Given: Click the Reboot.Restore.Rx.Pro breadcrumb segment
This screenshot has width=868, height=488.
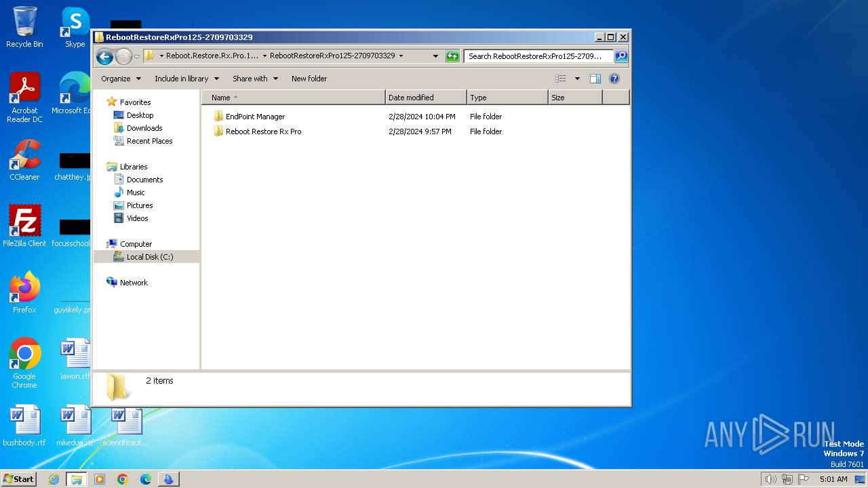Looking at the screenshot, I should (x=212, y=56).
